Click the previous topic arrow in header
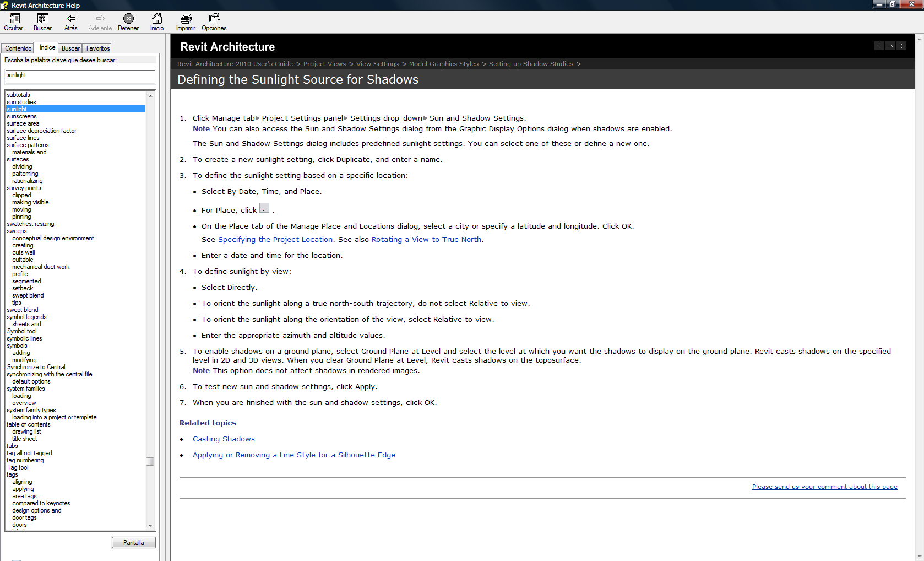The height and width of the screenshot is (561, 924). pos(879,46)
